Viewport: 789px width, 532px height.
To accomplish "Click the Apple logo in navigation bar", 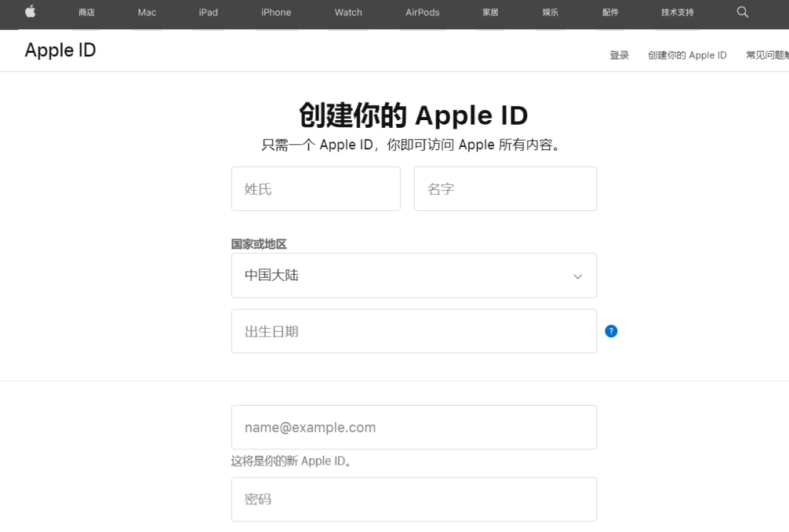I will [30, 12].
